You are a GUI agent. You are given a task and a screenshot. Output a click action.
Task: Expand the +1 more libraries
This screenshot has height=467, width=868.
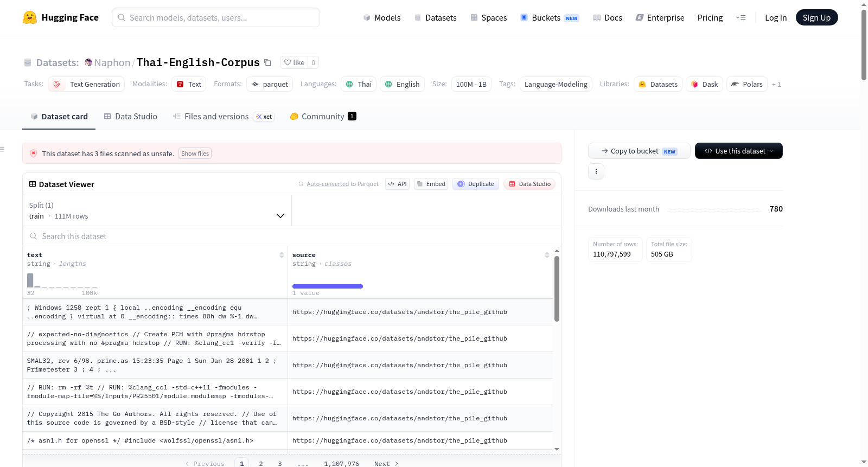(776, 84)
